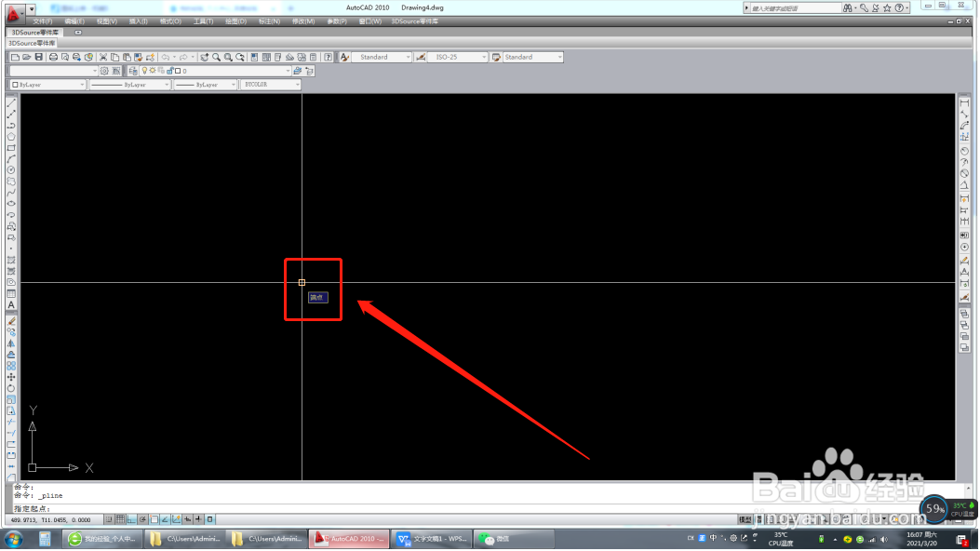This screenshot has height=551, width=980.
Task: Click the New drawing icon
Action: point(15,57)
